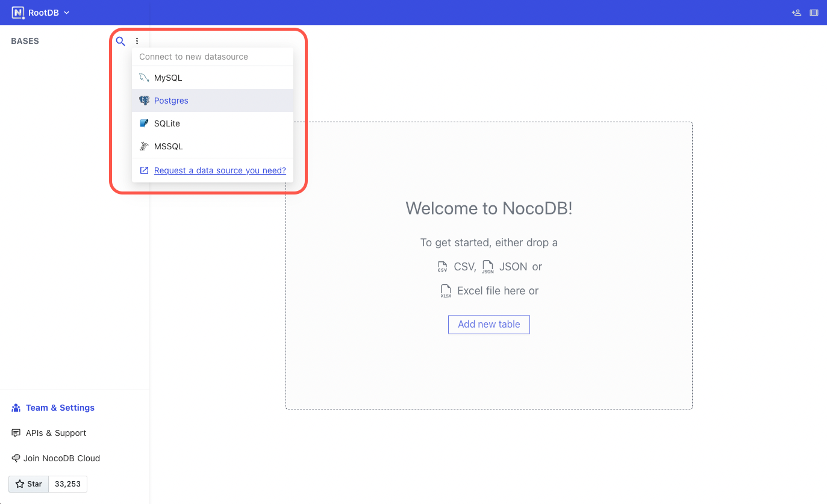Open the bases three-dot options menu
The height and width of the screenshot is (504, 827).
(x=137, y=41)
